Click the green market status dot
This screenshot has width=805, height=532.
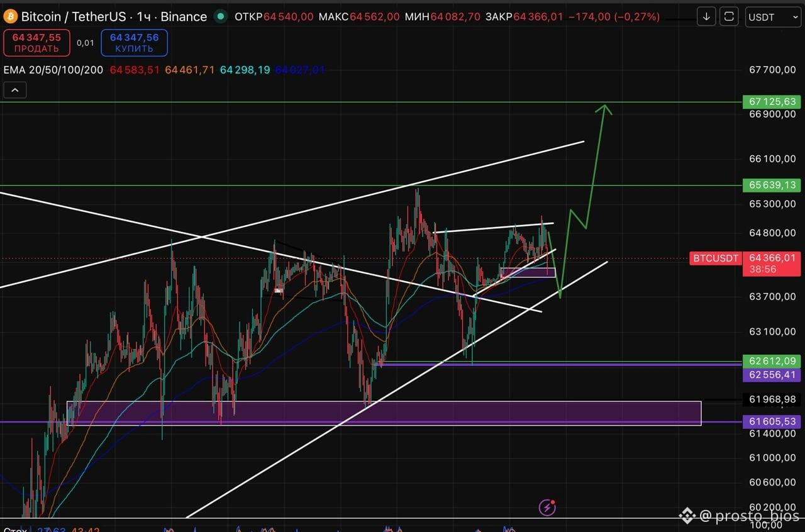tap(219, 16)
